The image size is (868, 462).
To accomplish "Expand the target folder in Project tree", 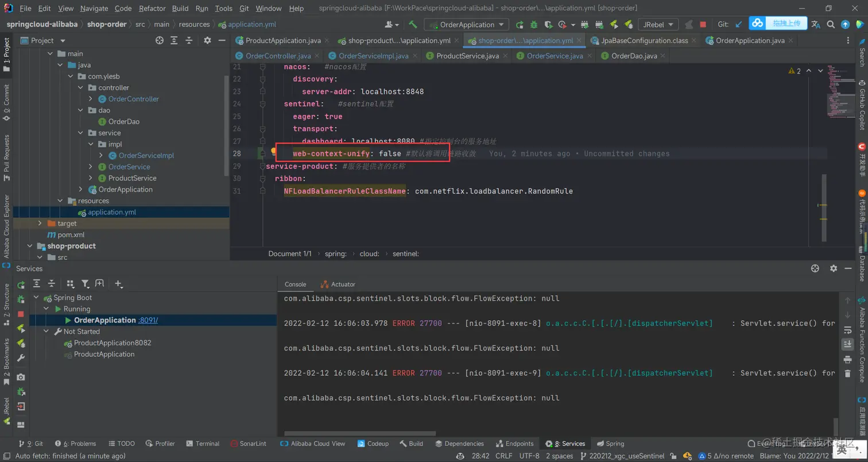I will [40, 223].
